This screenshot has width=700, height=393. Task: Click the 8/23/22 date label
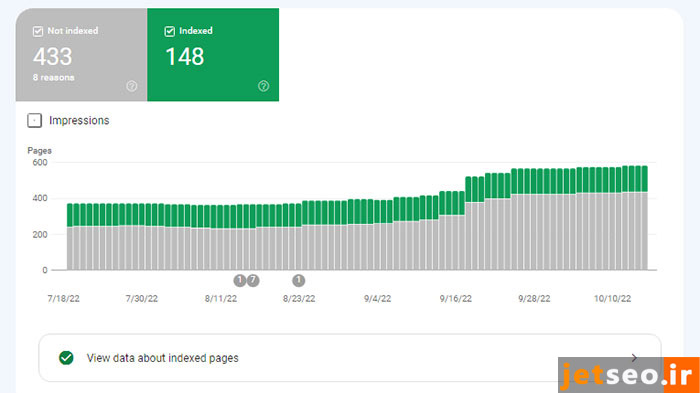pyautogui.click(x=299, y=299)
